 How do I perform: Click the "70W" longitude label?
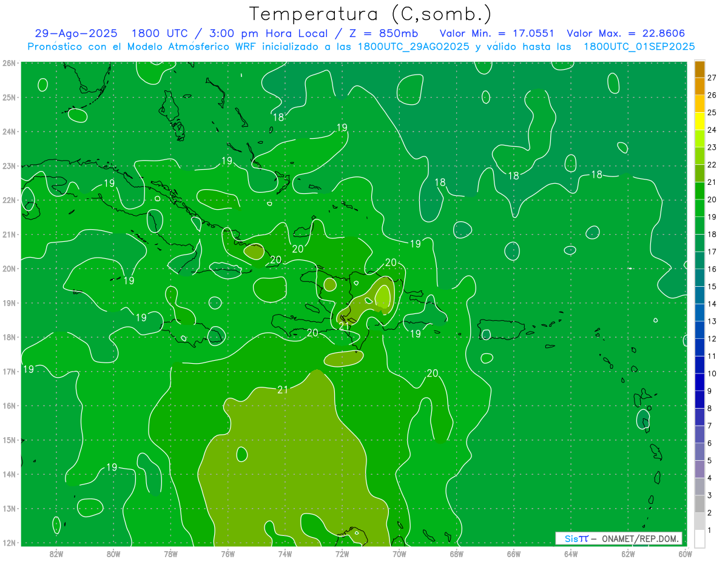(399, 553)
